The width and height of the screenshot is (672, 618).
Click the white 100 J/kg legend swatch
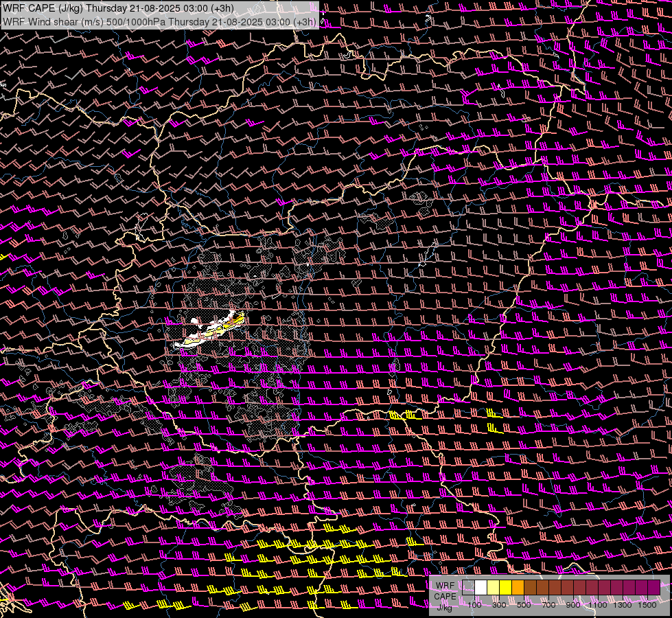[x=481, y=588]
